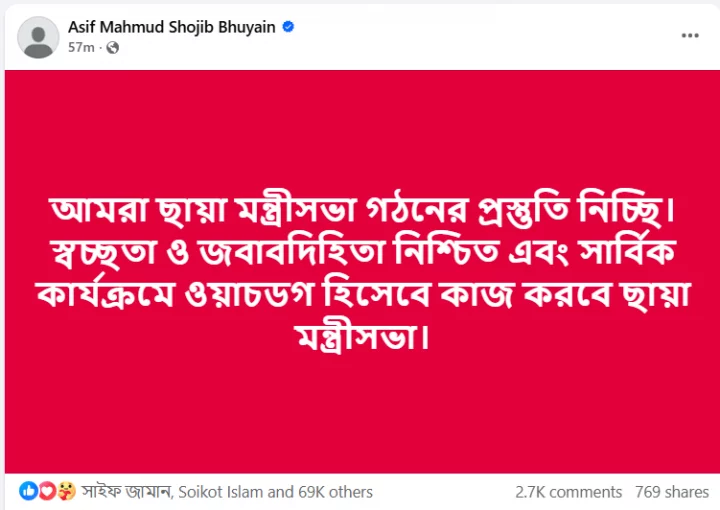
Task: Open the three-dot post options menu
Action: (690, 35)
